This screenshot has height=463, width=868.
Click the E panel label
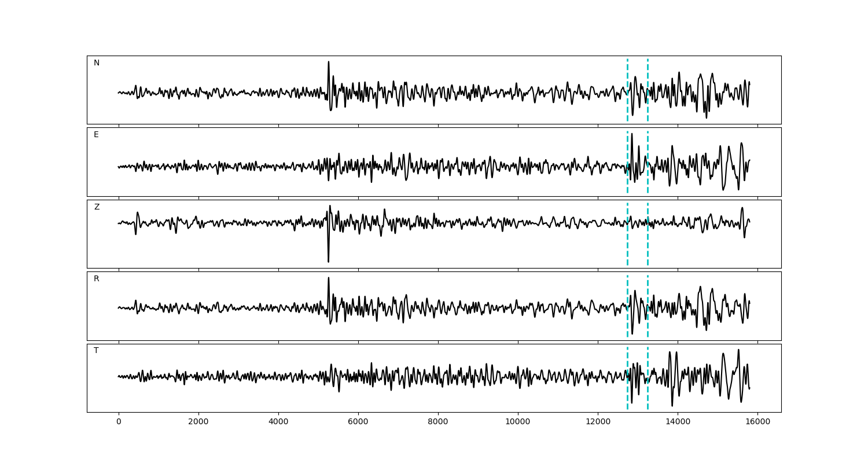pos(96,135)
